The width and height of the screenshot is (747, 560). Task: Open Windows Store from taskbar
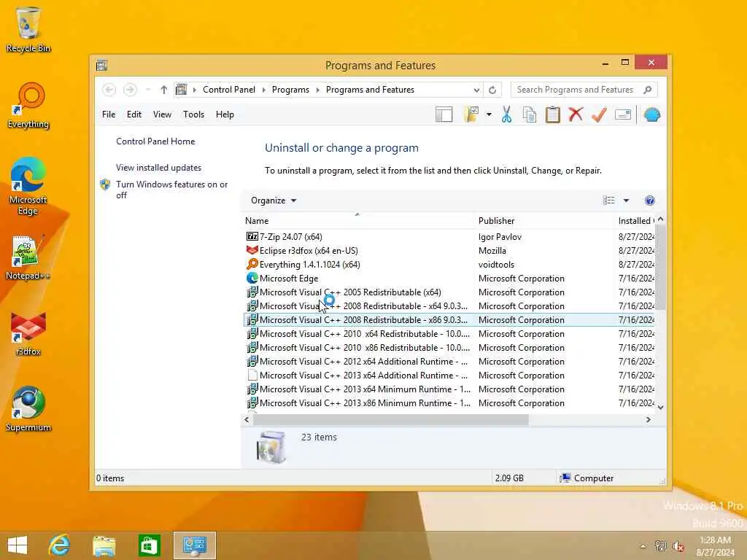(149, 545)
